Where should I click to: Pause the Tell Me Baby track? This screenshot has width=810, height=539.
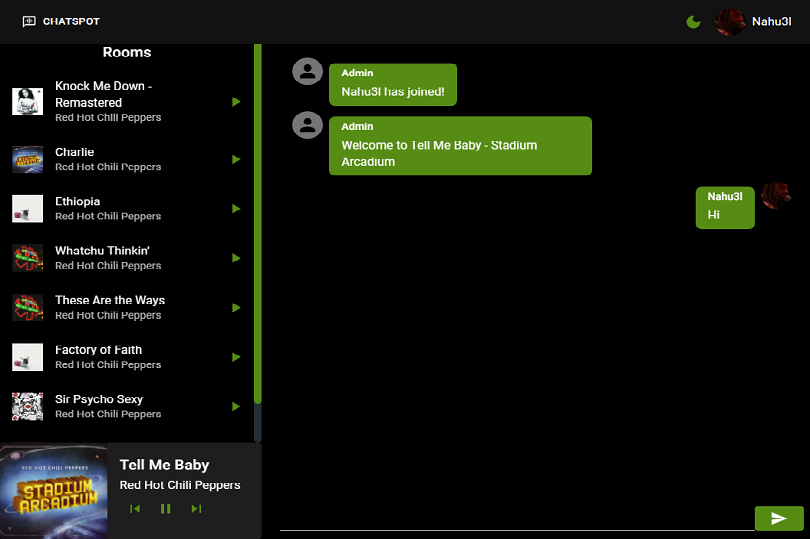[x=166, y=509]
